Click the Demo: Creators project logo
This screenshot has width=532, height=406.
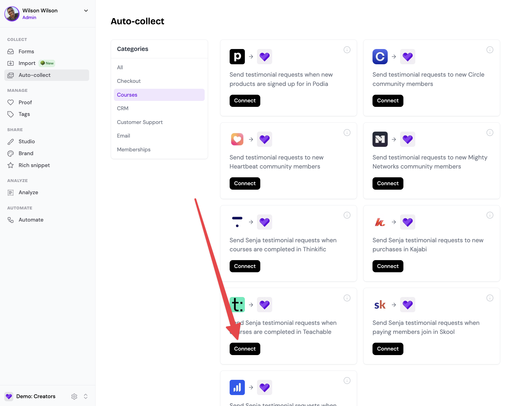[x=9, y=396]
